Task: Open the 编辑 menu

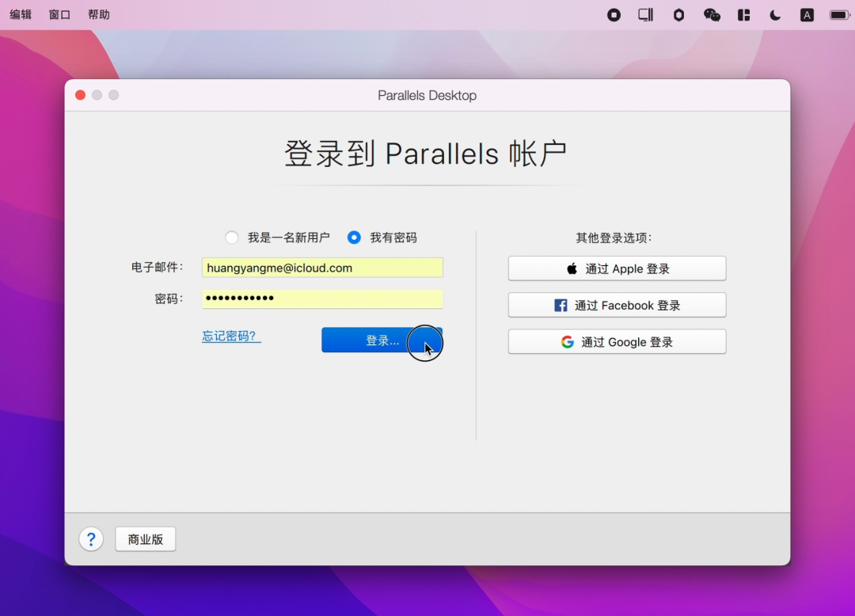Action: (20, 13)
